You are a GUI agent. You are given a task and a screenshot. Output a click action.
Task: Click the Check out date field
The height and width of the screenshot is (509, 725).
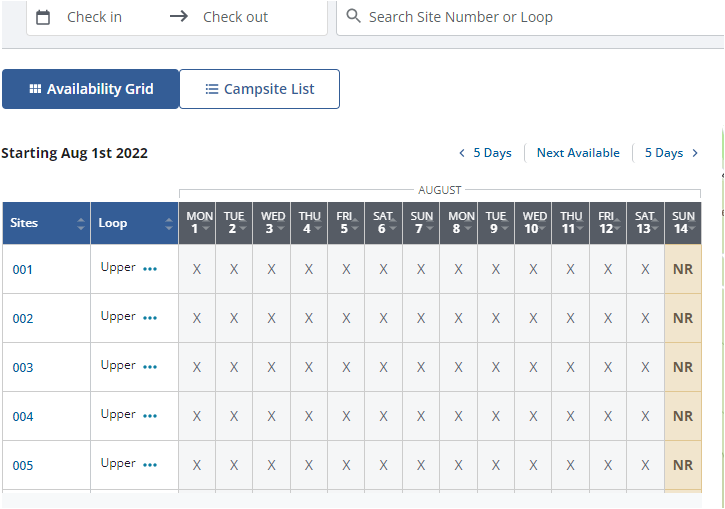tap(235, 17)
